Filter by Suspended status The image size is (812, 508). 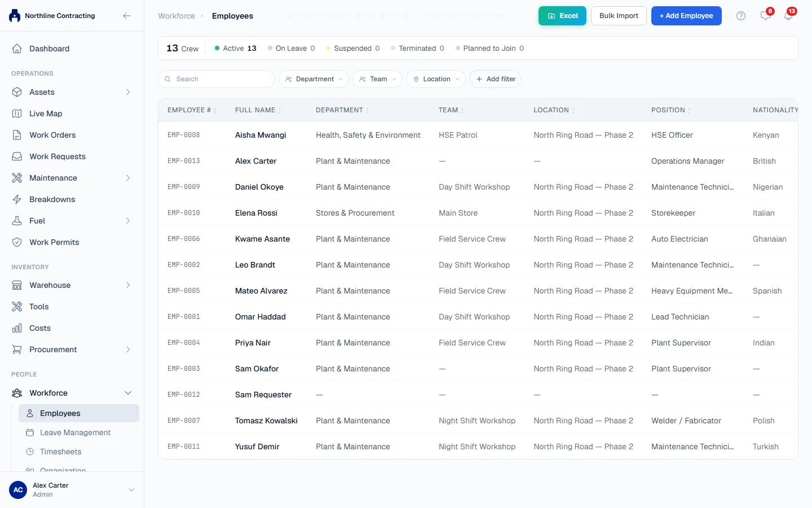click(353, 48)
